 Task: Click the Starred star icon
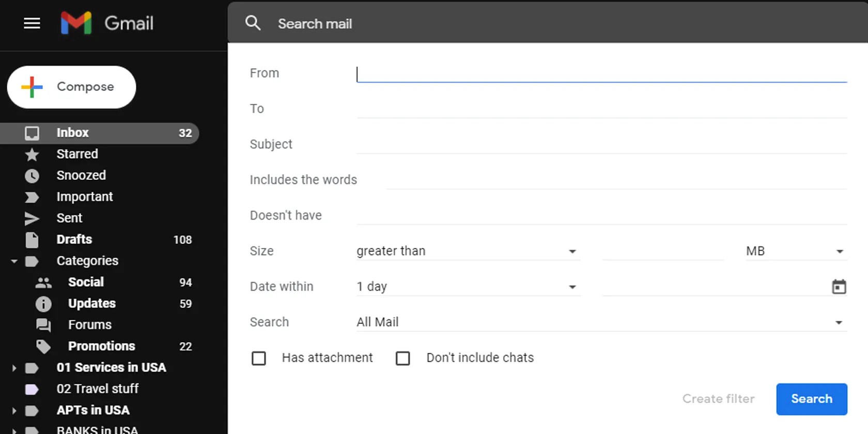(x=32, y=154)
